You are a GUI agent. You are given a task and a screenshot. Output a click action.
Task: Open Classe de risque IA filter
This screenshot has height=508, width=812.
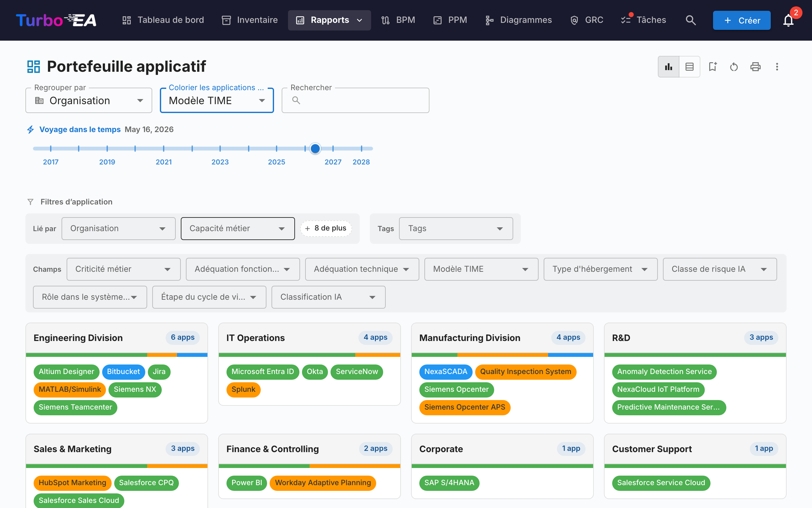720,269
